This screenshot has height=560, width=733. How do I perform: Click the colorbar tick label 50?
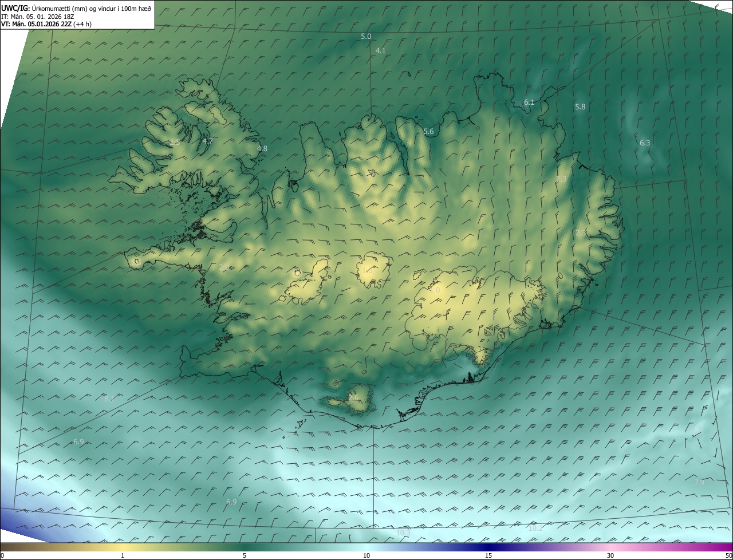[x=728, y=555]
